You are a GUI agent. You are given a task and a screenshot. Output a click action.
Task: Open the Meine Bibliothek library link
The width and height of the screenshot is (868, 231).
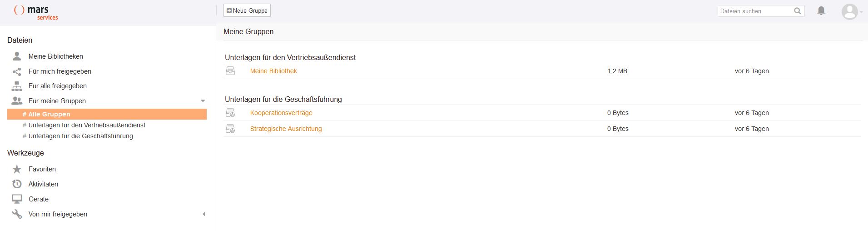pyautogui.click(x=273, y=71)
